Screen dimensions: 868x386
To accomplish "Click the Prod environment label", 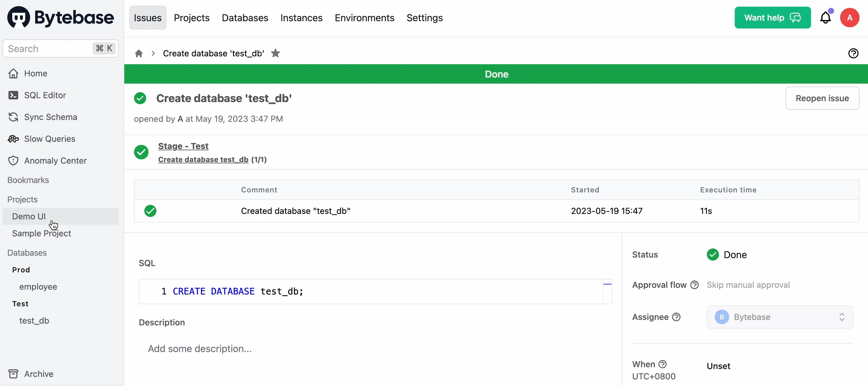I will click(21, 270).
